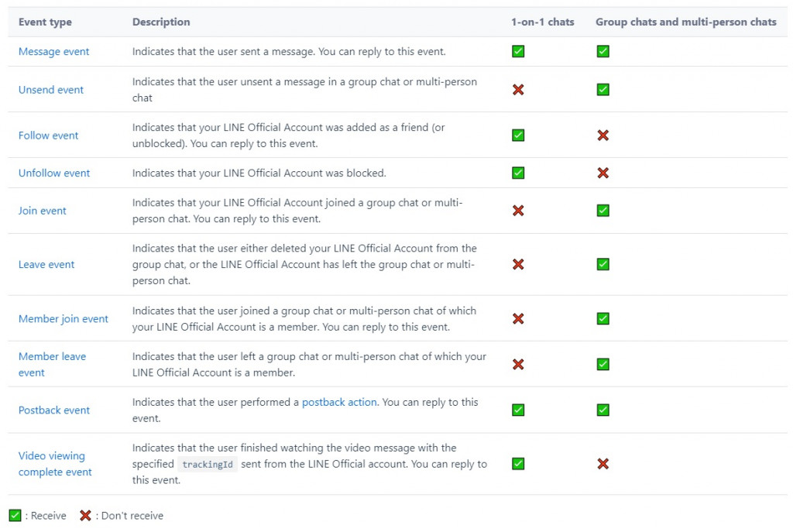Click the red X for Video viewing group chats
This screenshot has width=793, height=532.
602,464
